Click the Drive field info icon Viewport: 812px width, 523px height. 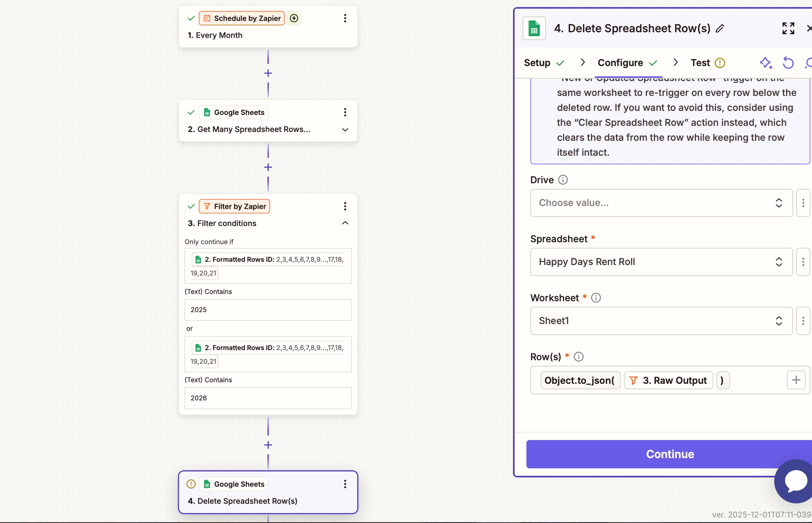[563, 180]
